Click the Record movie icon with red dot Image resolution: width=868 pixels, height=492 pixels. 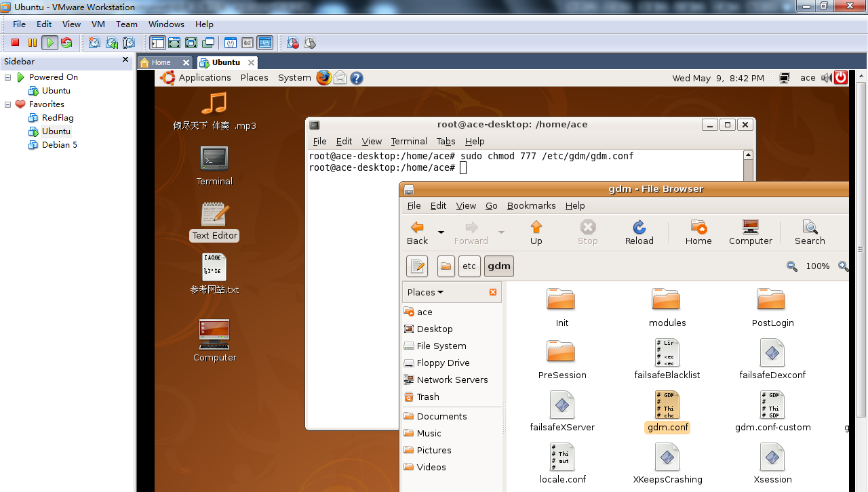[x=293, y=43]
